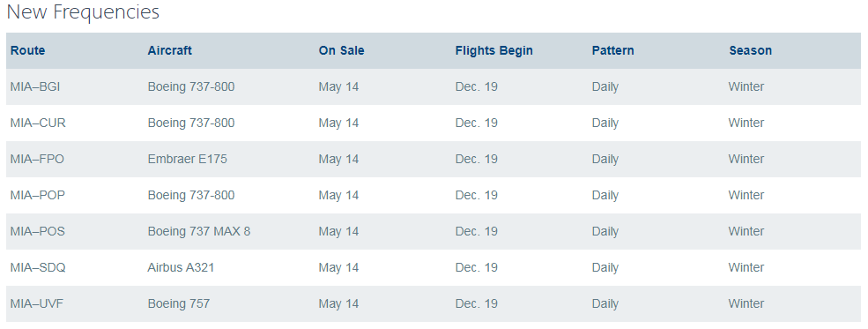This screenshot has height=329, width=868.
Task: Select the MIA–CUR route cell
Action: (38, 123)
